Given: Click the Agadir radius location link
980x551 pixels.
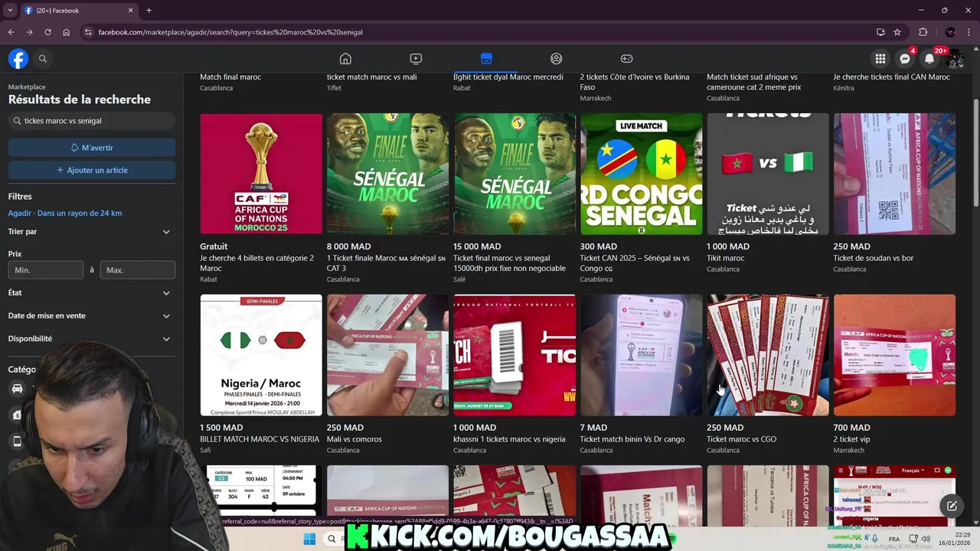Looking at the screenshot, I should pyautogui.click(x=65, y=214).
